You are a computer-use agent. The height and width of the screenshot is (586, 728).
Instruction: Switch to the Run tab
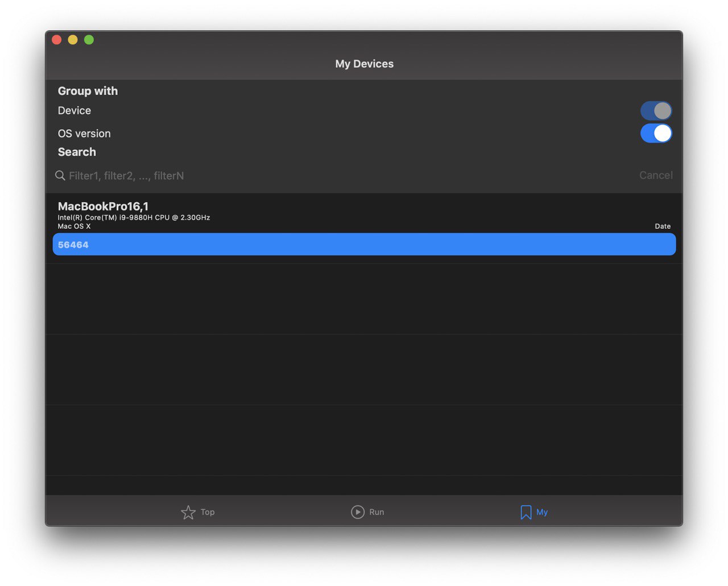(367, 512)
